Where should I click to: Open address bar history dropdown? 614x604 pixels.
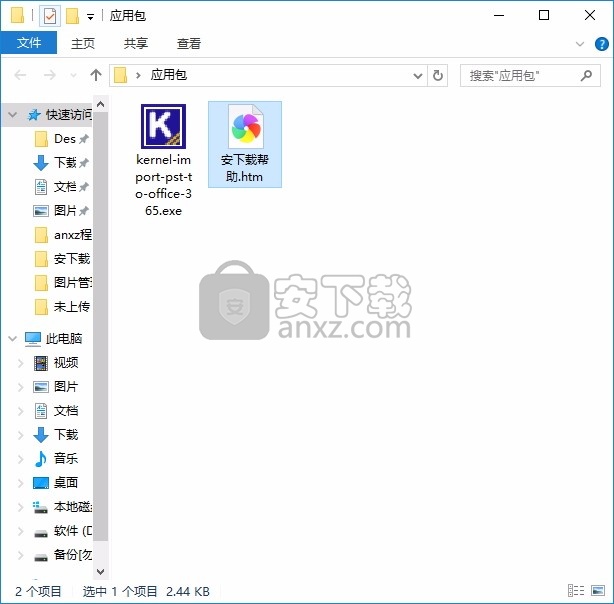(x=419, y=75)
